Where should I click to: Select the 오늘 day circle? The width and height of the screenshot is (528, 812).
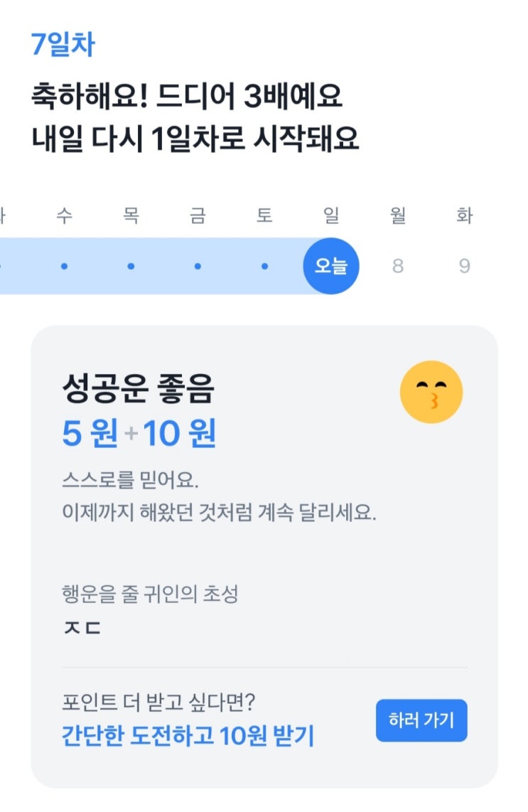(331, 266)
